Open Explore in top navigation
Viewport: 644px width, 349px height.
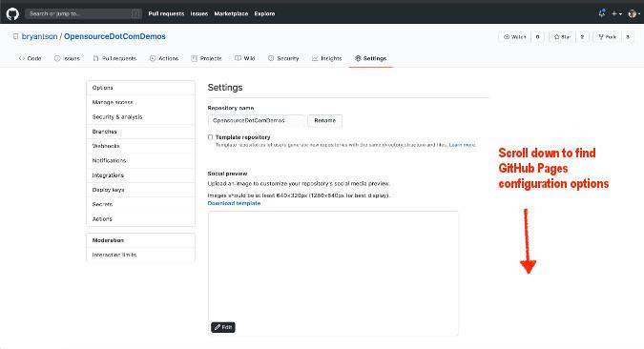click(x=264, y=13)
